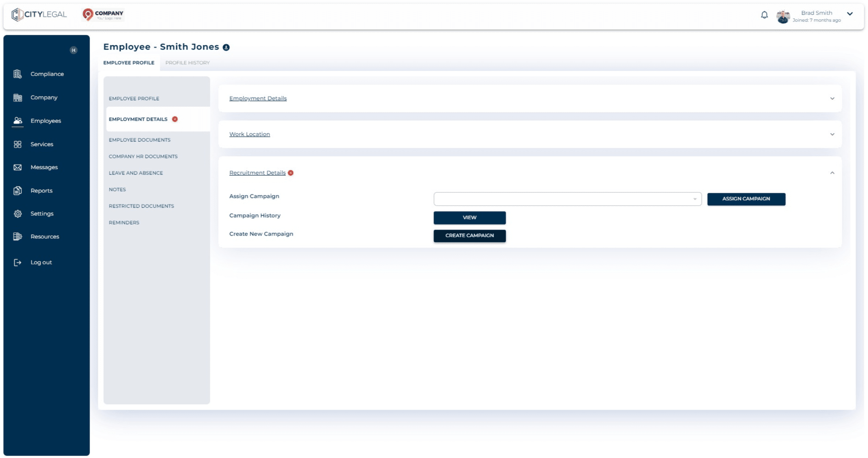Open Messages in sidebar
Image resolution: width=868 pixels, height=458 pixels.
44,167
